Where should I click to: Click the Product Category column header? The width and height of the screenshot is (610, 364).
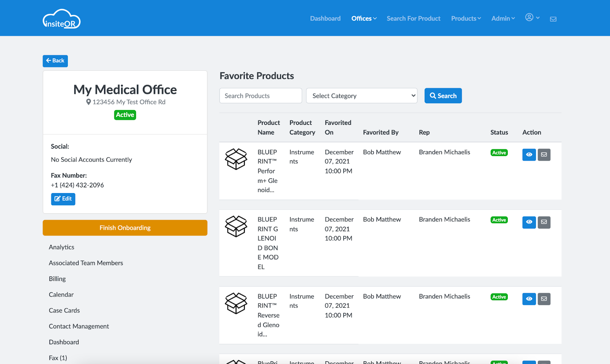(x=302, y=128)
